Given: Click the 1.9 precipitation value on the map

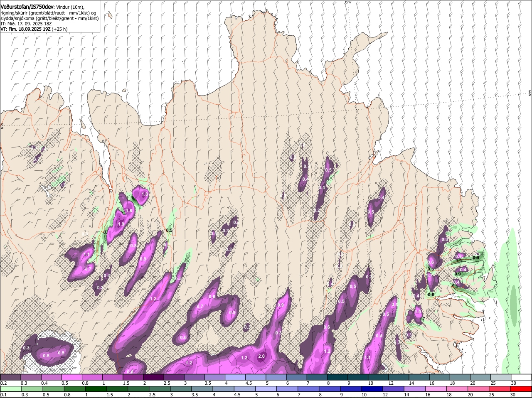Looking at the screenshot, I should click(121, 224).
